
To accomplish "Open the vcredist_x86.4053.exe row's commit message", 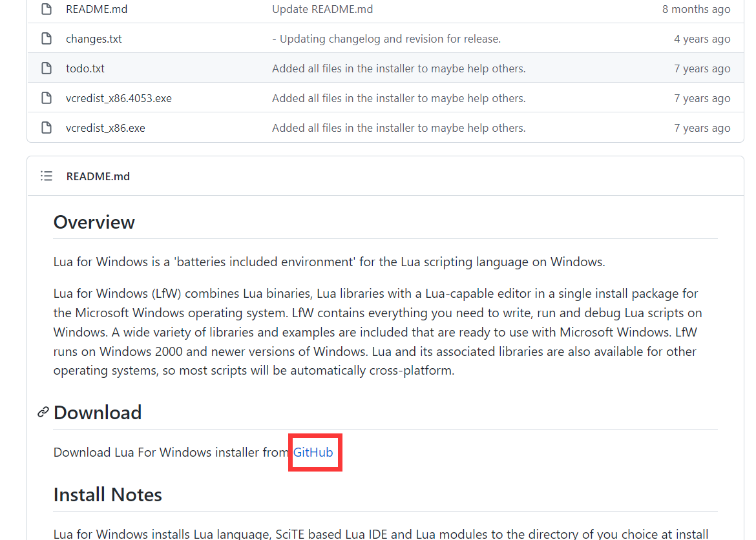I will coord(399,98).
